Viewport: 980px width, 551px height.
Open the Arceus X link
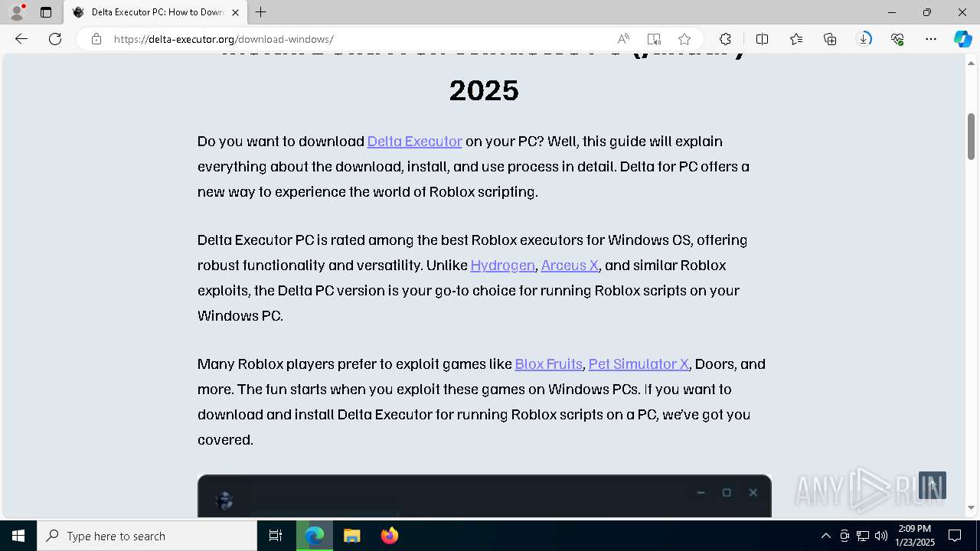coord(570,265)
